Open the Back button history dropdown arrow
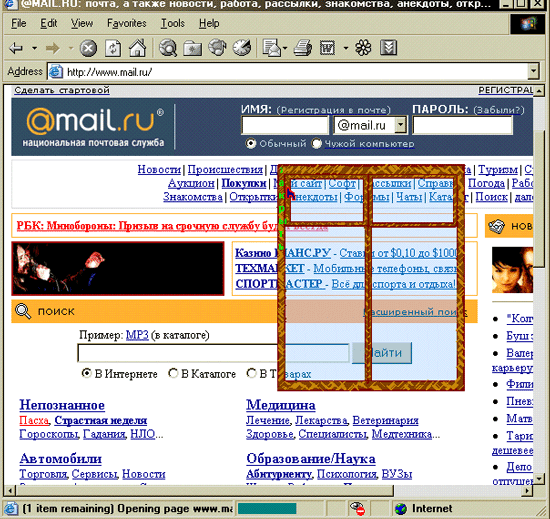 tap(34, 48)
